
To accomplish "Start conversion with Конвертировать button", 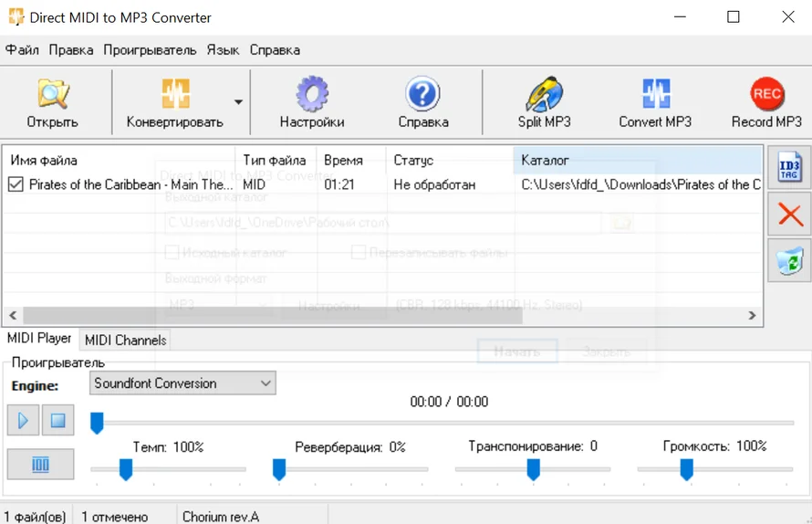I will (174, 102).
